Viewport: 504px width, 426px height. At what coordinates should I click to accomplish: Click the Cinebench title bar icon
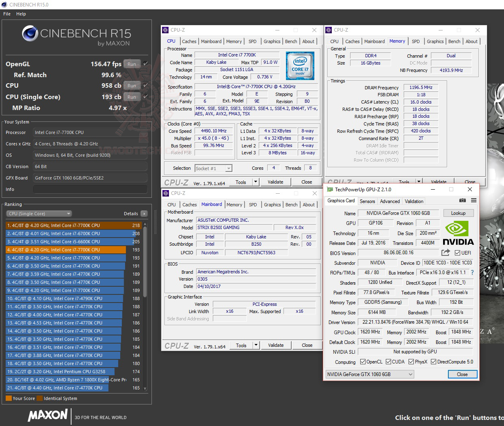pyautogui.click(x=4, y=4)
